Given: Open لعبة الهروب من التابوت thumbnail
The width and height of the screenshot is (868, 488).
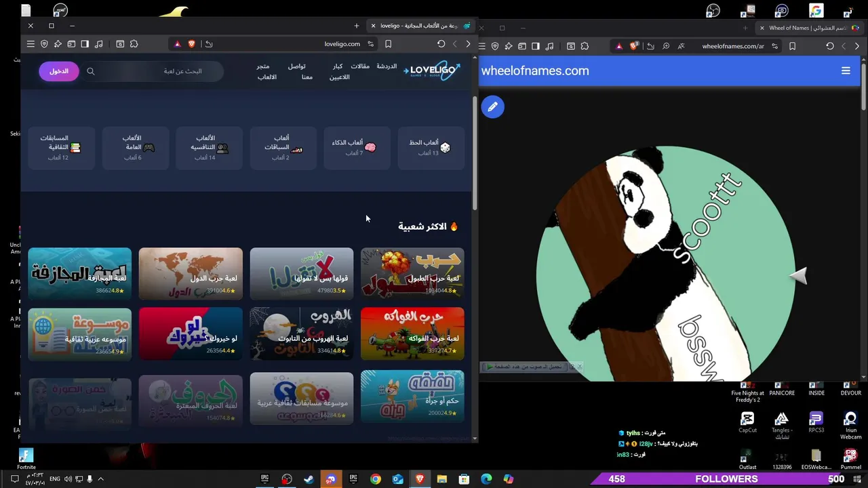Looking at the screenshot, I should click(301, 333).
